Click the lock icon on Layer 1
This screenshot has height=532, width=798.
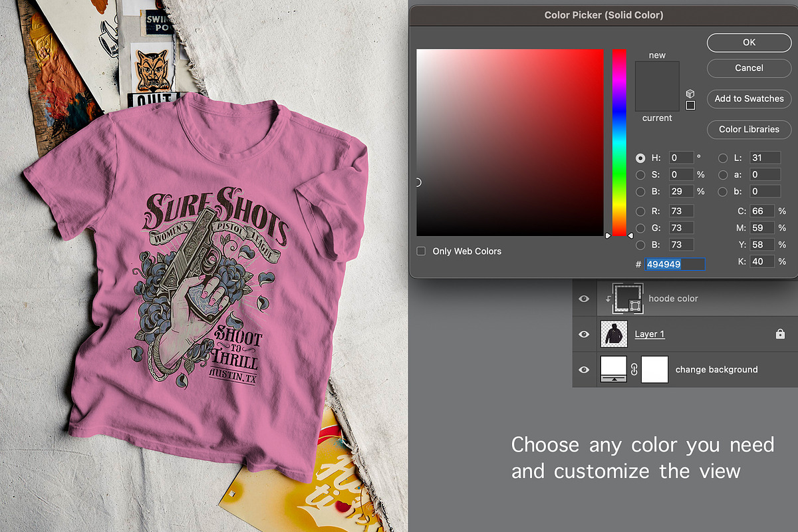coord(780,334)
